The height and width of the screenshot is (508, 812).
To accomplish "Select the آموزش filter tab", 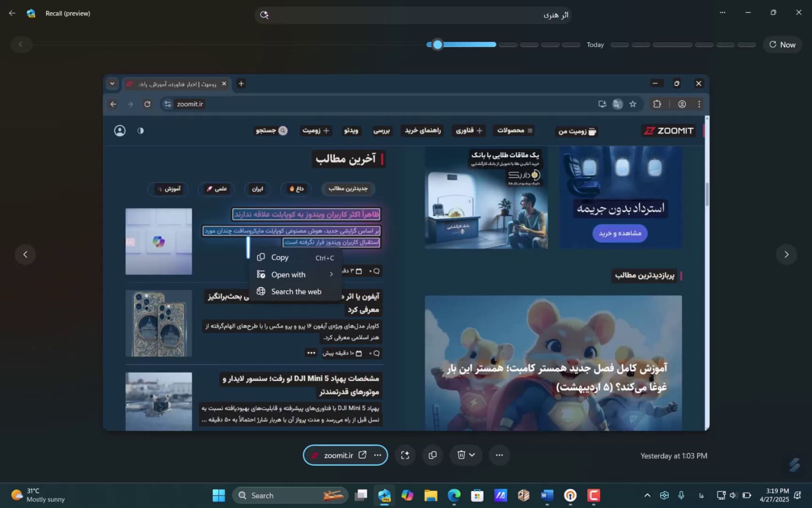I will click(x=168, y=188).
